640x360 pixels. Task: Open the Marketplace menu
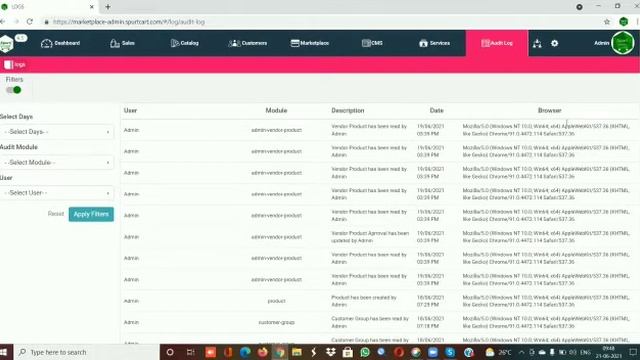pos(310,43)
